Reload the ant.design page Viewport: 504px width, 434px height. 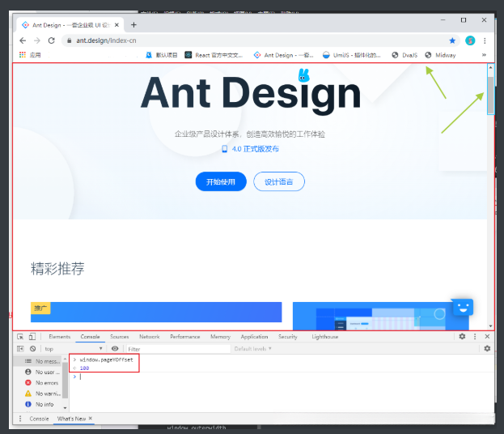[x=52, y=40]
